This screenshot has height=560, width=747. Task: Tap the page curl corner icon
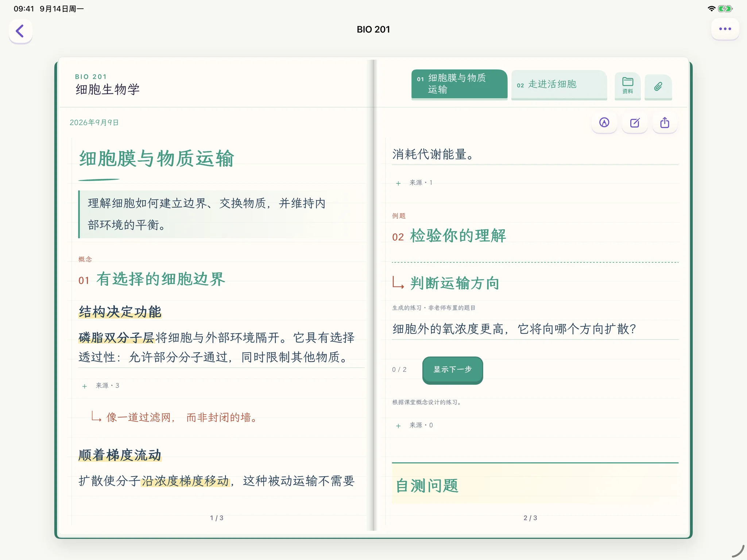[738, 551]
